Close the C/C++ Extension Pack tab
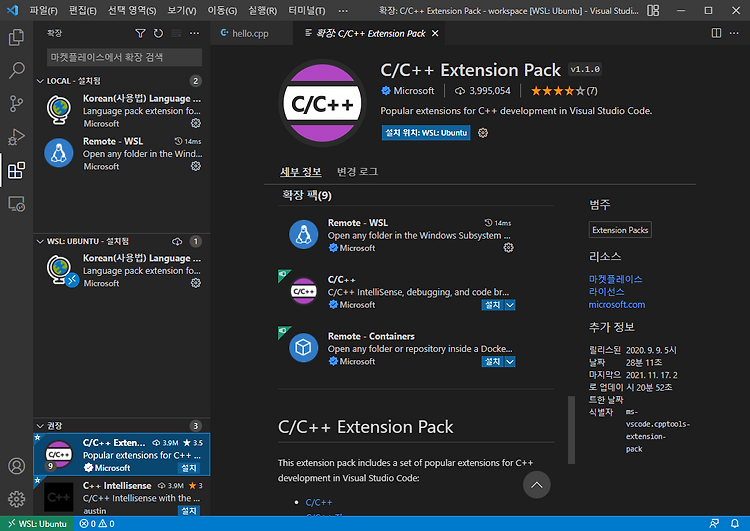The width and height of the screenshot is (750, 531). (x=435, y=33)
